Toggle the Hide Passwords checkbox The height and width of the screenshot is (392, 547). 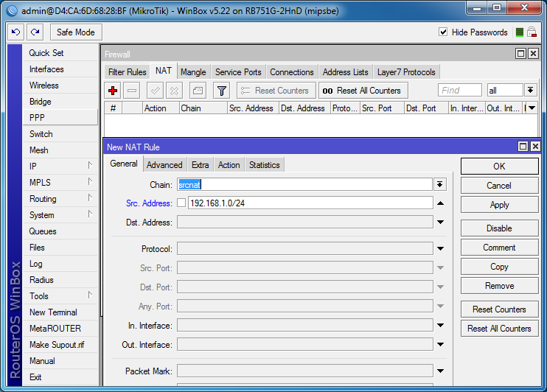point(443,32)
